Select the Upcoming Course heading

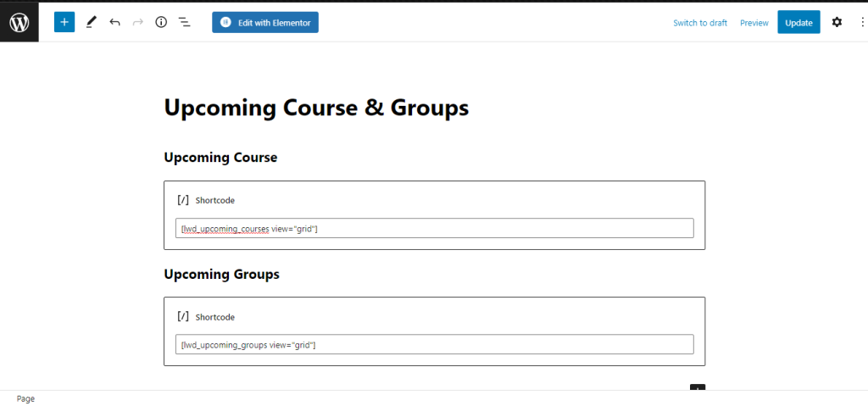(220, 158)
